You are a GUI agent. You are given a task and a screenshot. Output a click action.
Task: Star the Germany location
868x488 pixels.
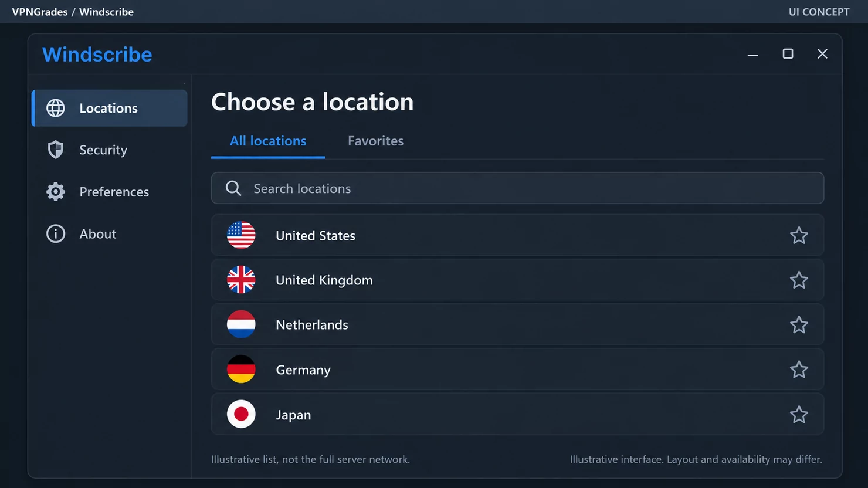coord(799,370)
